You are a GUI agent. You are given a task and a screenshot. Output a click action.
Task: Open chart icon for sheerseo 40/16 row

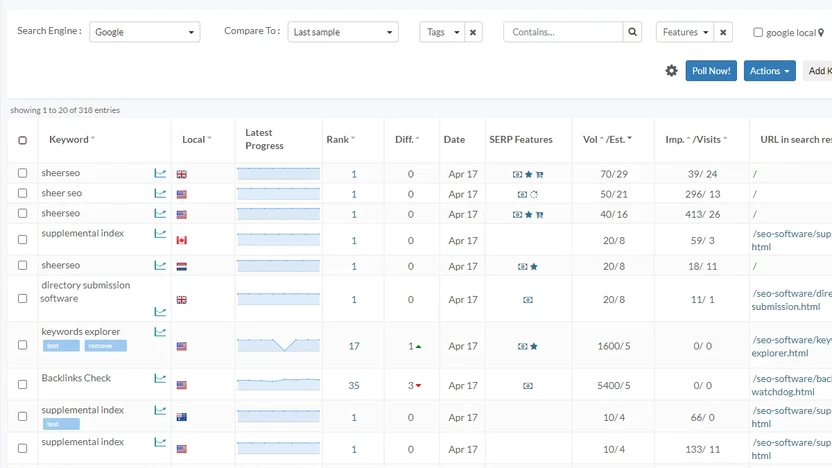pyautogui.click(x=160, y=213)
